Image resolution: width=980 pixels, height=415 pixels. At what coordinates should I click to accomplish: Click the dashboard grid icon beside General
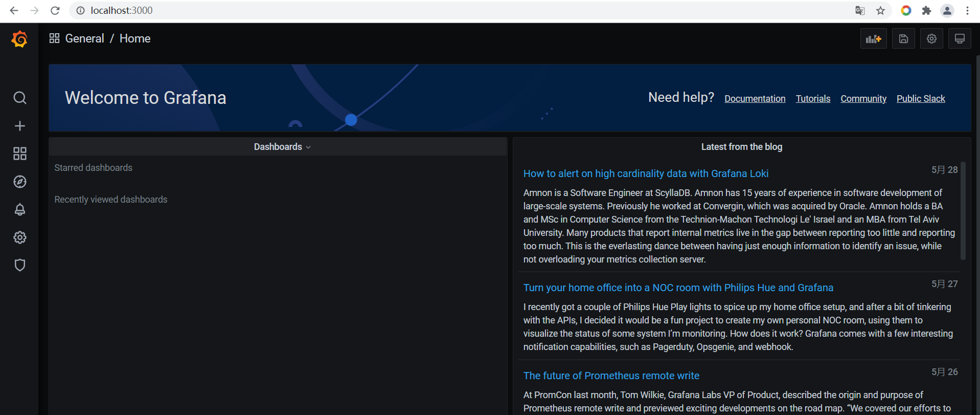54,38
